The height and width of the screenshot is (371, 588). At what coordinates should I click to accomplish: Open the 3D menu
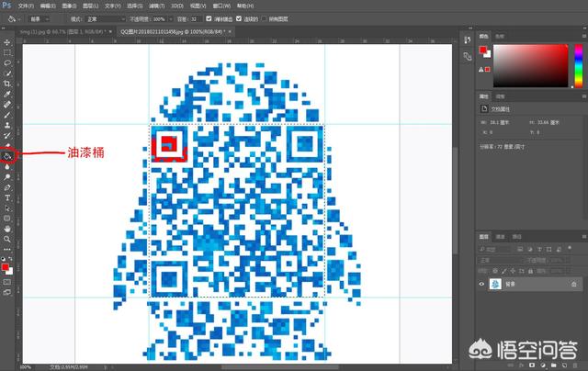pyautogui.click(x=177, y=6)
